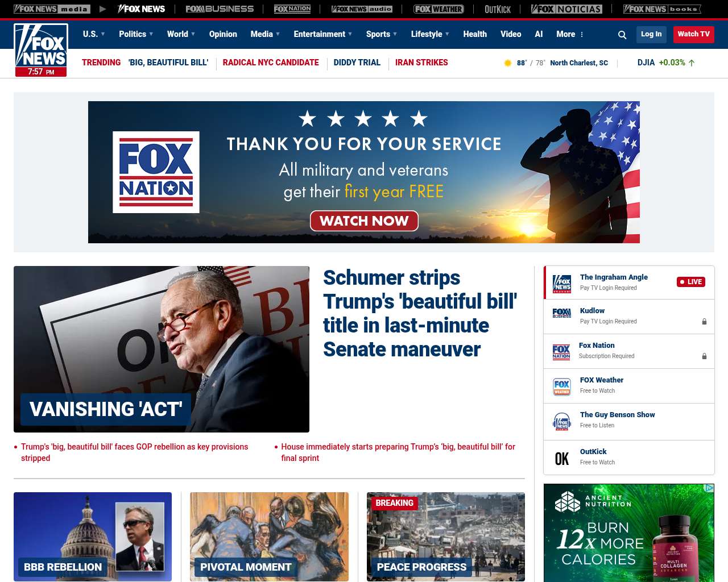728x582 pixels.
Task: Open Fox Weather network logo in top bar
Action: coord(439,9)
